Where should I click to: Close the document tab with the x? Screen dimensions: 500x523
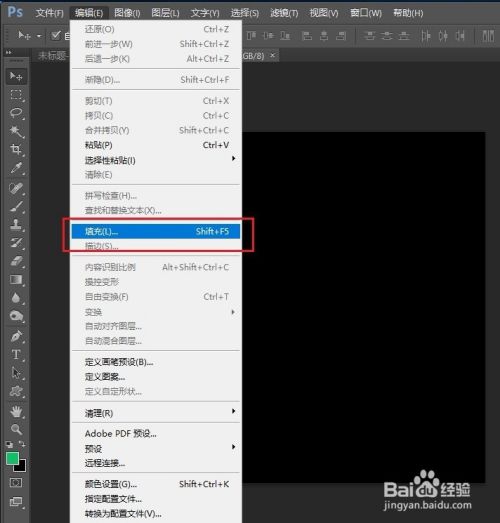(273, 55)
